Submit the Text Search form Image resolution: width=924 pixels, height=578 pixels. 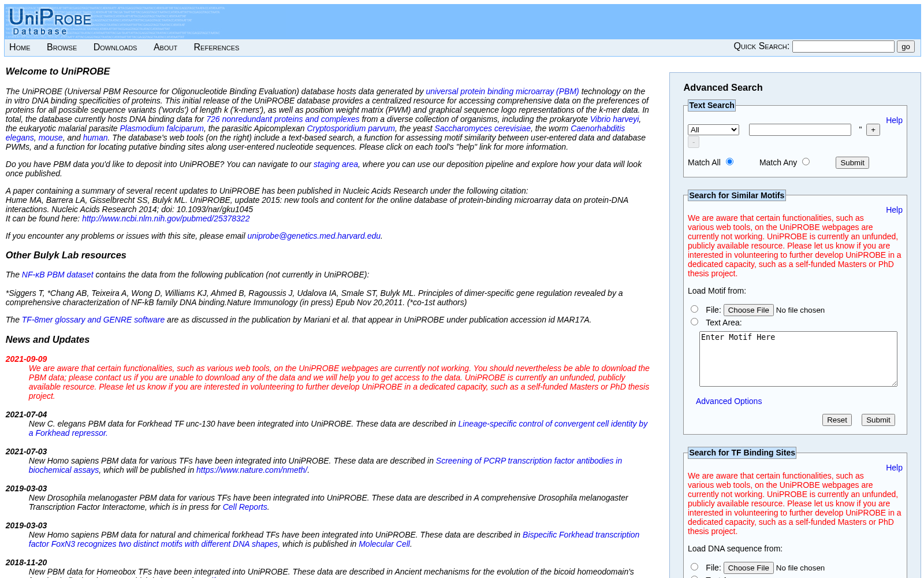(x=852, y=162)
